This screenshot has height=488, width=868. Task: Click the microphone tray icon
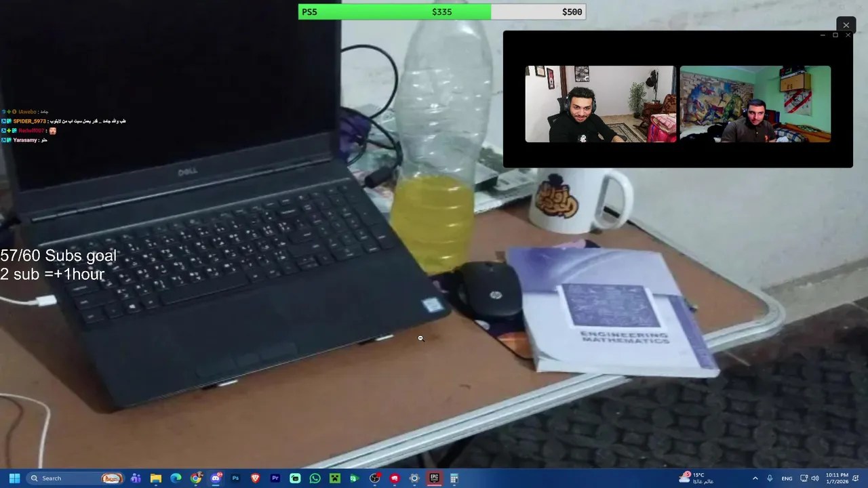point(770,478)
